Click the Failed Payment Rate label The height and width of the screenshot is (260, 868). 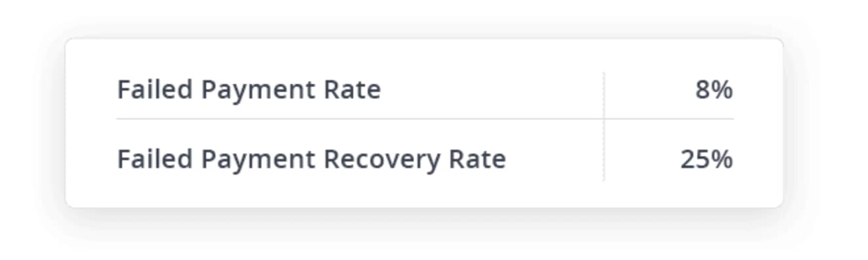[x=249, y=90]
